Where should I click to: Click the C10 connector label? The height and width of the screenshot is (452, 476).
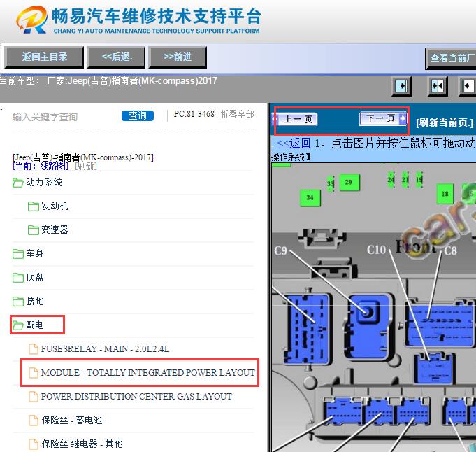(x=377, y=250)
